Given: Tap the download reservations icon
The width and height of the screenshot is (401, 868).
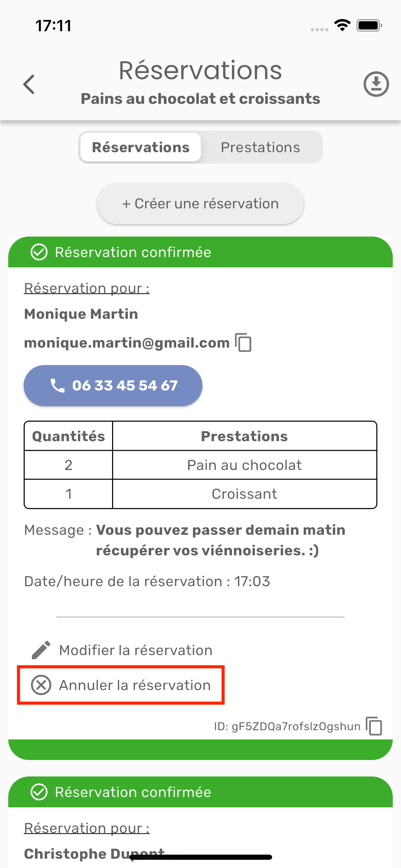Looking at the screenshot, I should coord(376,84).
